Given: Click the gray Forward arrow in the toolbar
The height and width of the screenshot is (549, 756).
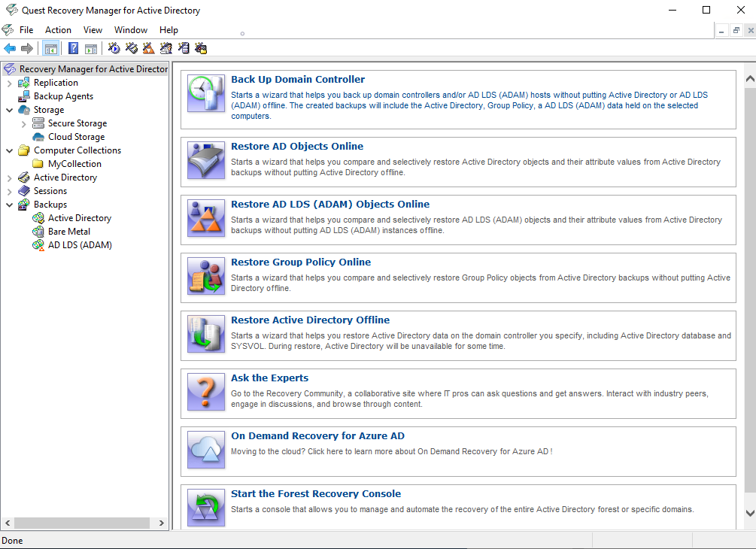Looking at the screenshot, I should 27,48.
